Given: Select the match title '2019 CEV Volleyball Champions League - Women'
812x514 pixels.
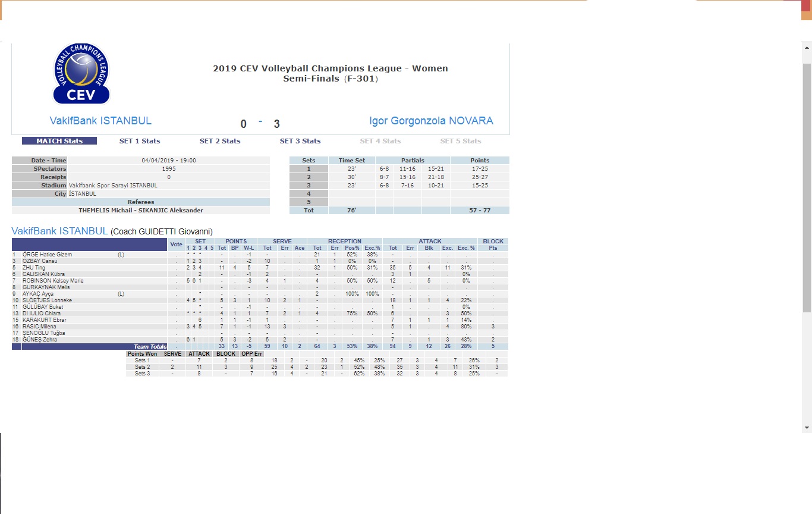Looking at the screenshot, I should point(331,68).
